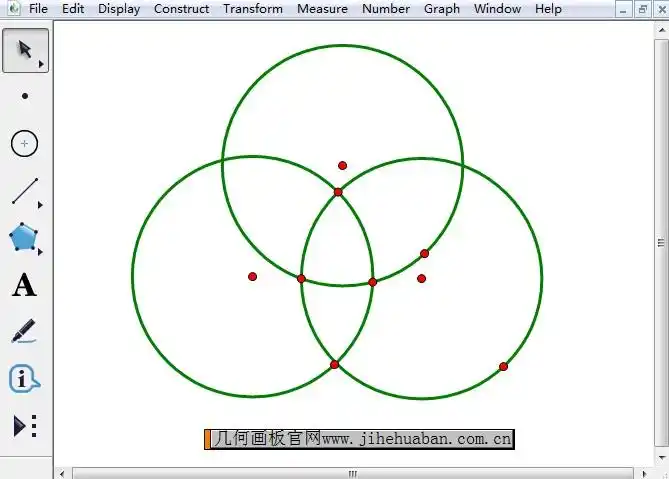The image size is (669, 479).
Task: Click the center point of the top circle
Action: click(342, 165)
